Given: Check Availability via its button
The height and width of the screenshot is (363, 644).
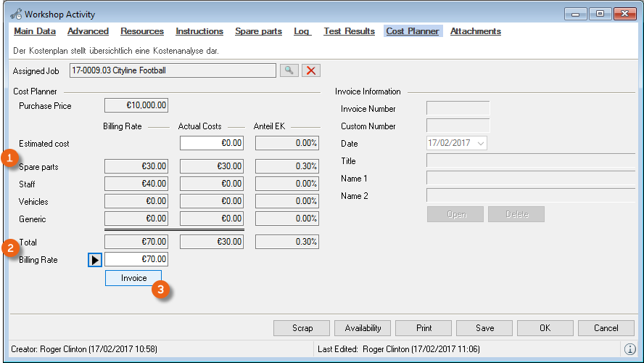Looking at the screenshot, I should tap(363, 328).
